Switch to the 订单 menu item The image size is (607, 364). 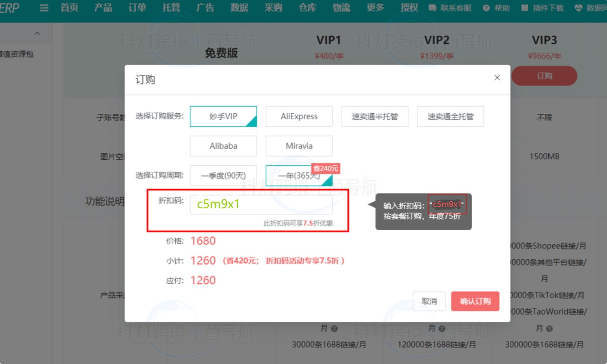[x=136, y=8]
